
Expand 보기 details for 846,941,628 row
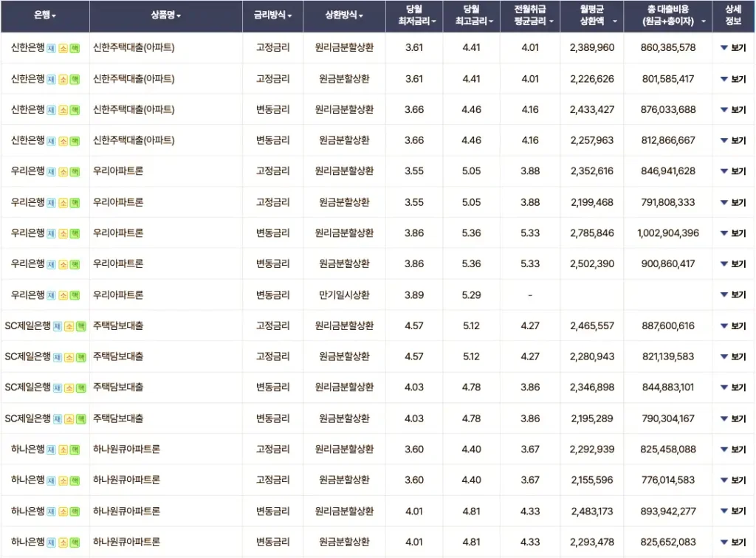tap(733, 171)
